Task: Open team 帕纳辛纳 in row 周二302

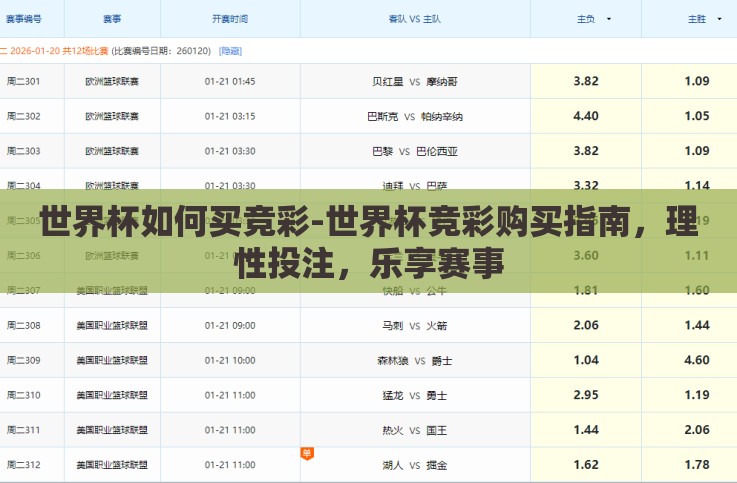Action: pos(442,117)
